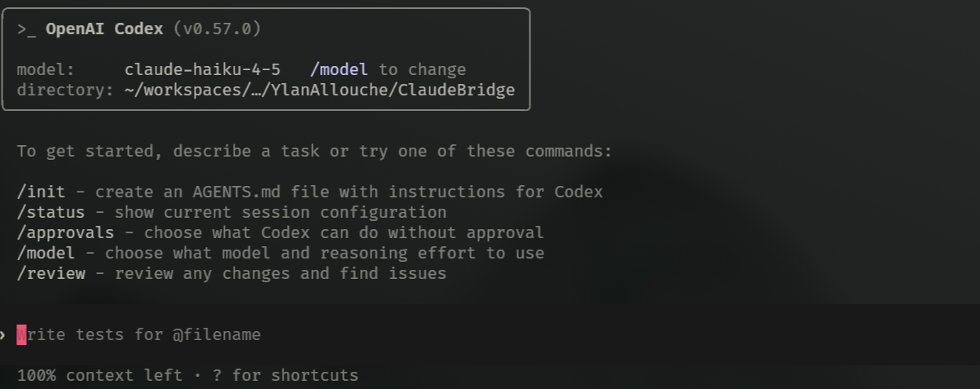Click the v0.57.0 version label
Image resolution: width=980 pixels, height=389 pixels.
(x=217, y=29)
